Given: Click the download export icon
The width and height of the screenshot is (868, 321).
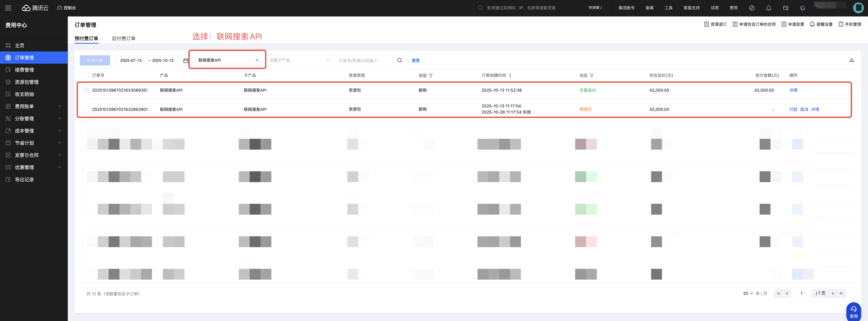Looking at the screenshot, I should (851, 60).
